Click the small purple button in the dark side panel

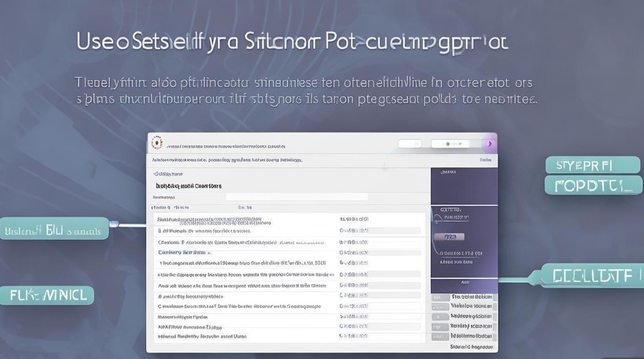[448, 237]
